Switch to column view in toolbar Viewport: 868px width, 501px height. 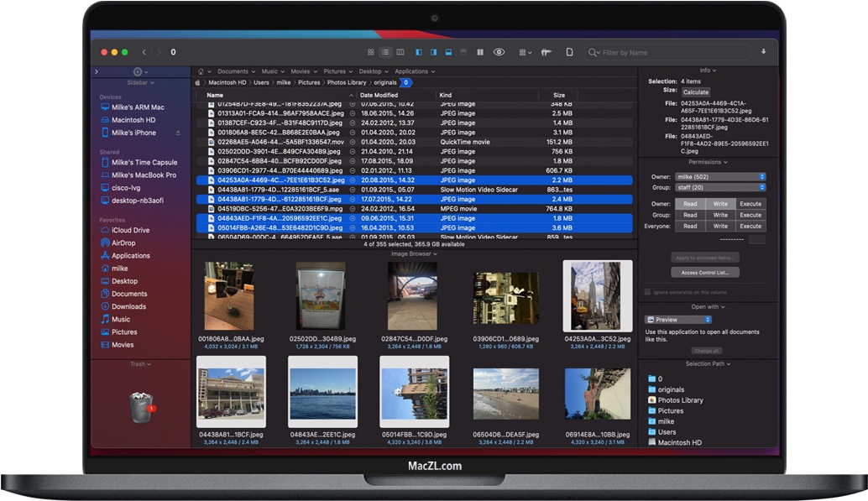click(400, 52)
